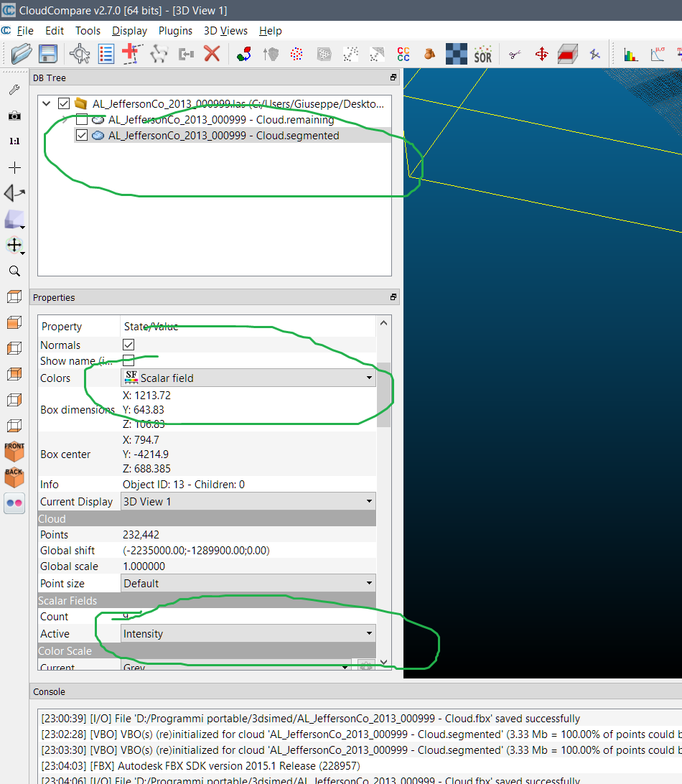
Task: Click the red X Delete icon
Action: tap(212, 54)
